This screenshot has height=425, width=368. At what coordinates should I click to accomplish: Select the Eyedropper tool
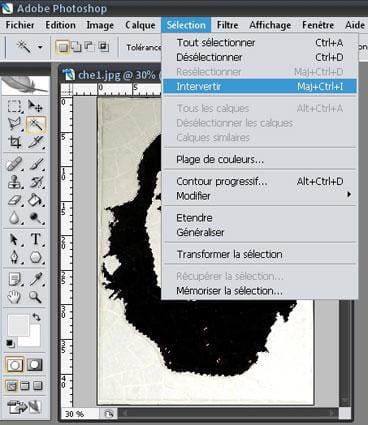click(x=35, y=279)
